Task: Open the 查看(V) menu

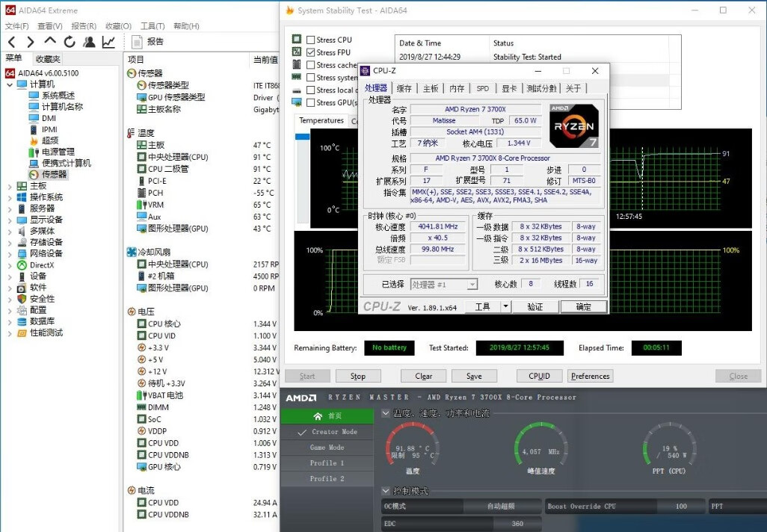Action: pyautogui.click(x=50, y=26)
